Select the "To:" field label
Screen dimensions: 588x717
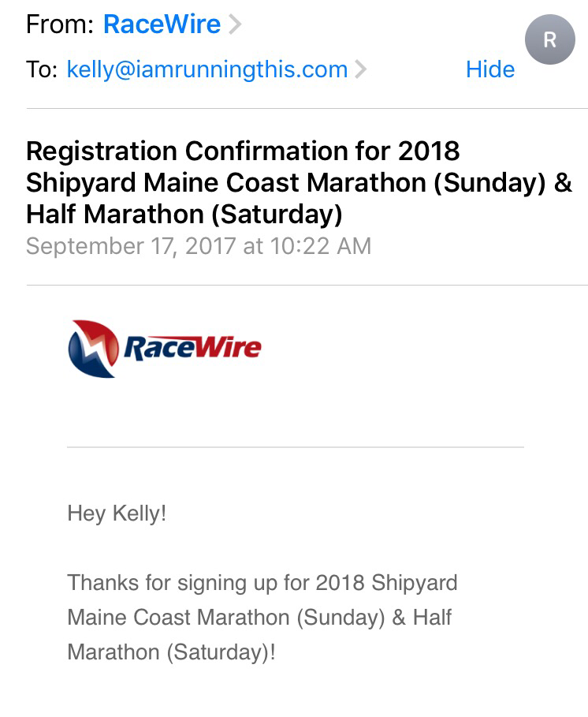[x=42, y=69]
